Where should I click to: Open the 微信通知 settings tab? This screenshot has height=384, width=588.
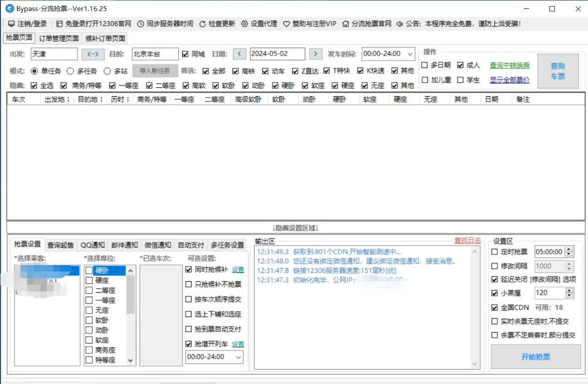(157, 244)
